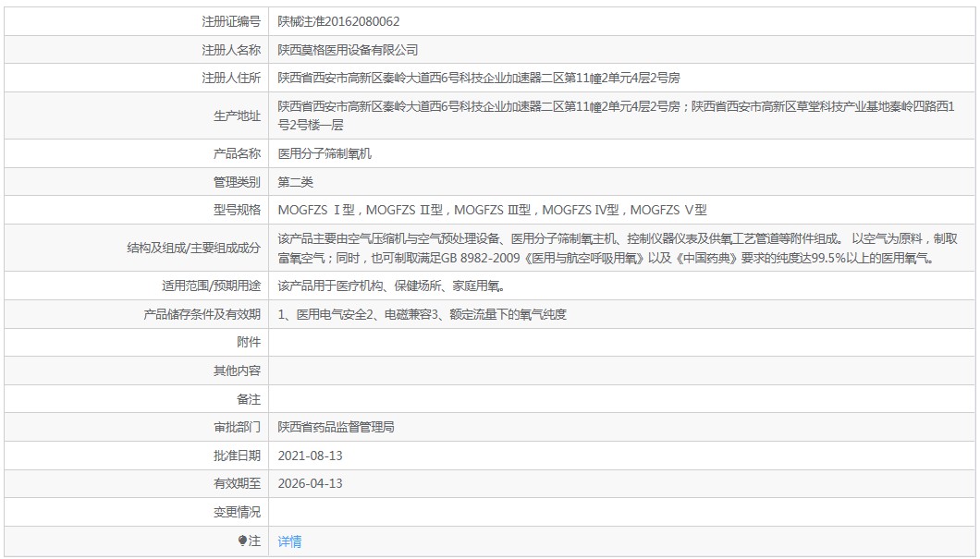The height and width of the screenshot is (559, 980).
Task: Select registration number 陕械注准20162080062
Action: coord(338,21)
